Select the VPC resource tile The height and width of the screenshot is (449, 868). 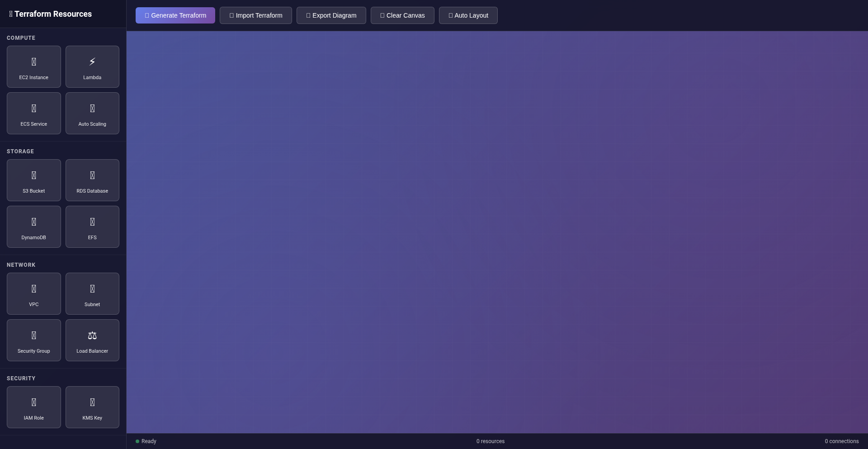[x=34, y=293]
